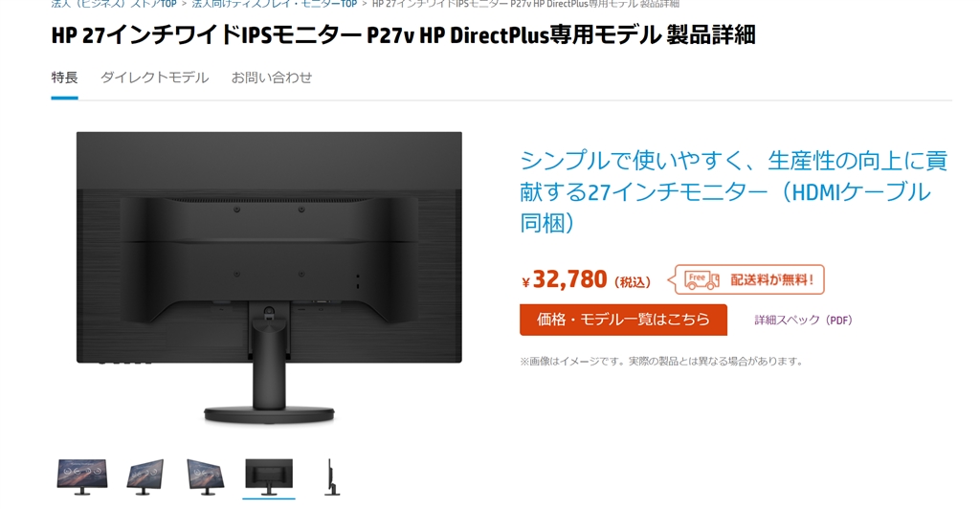Select the 特長 tab

(64, 77)
